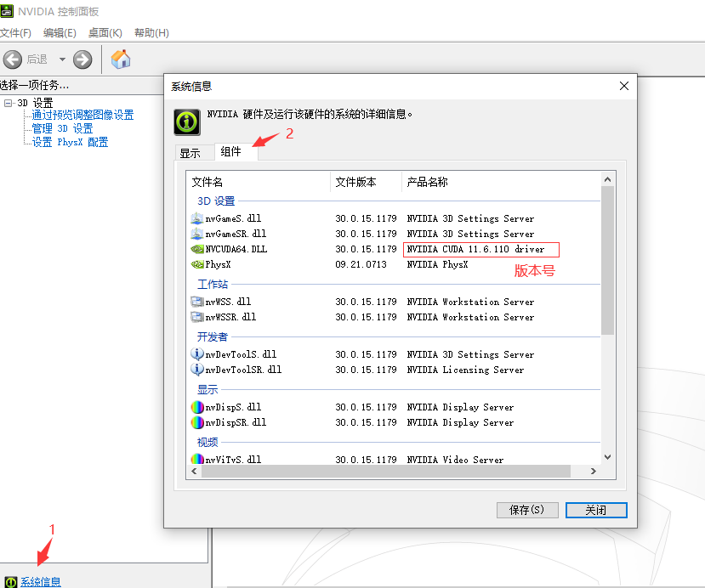705x588 pixels.
Task: Select the nvViTvS.dll color wheel icon
Action: [197, 459]
